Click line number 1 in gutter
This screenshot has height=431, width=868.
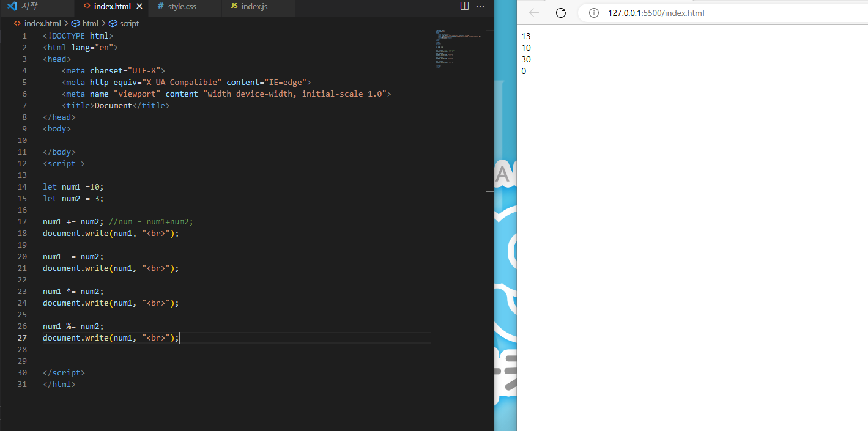coord(24,36)
